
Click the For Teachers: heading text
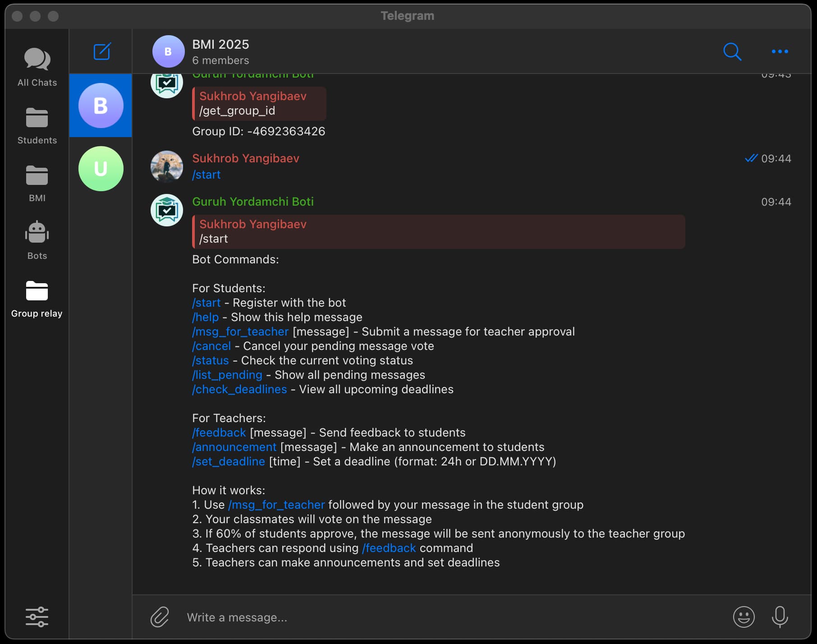pos(229,418)
